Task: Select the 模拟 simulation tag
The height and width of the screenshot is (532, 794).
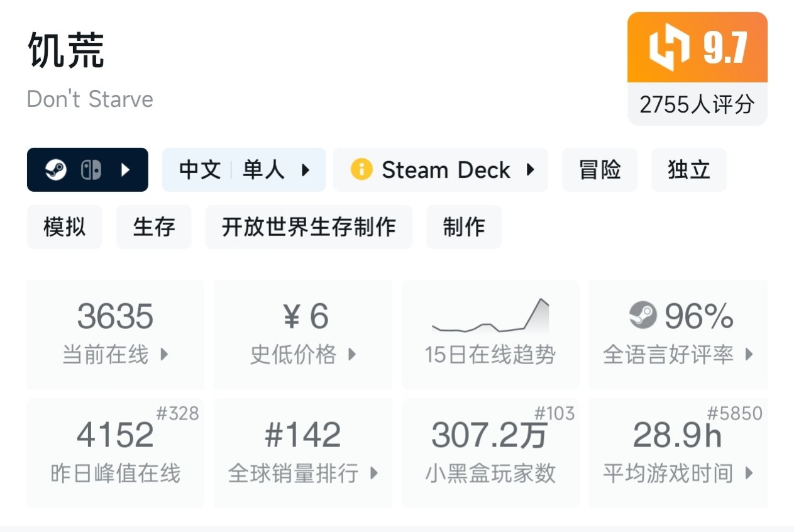Action: [x=65, y=227]
